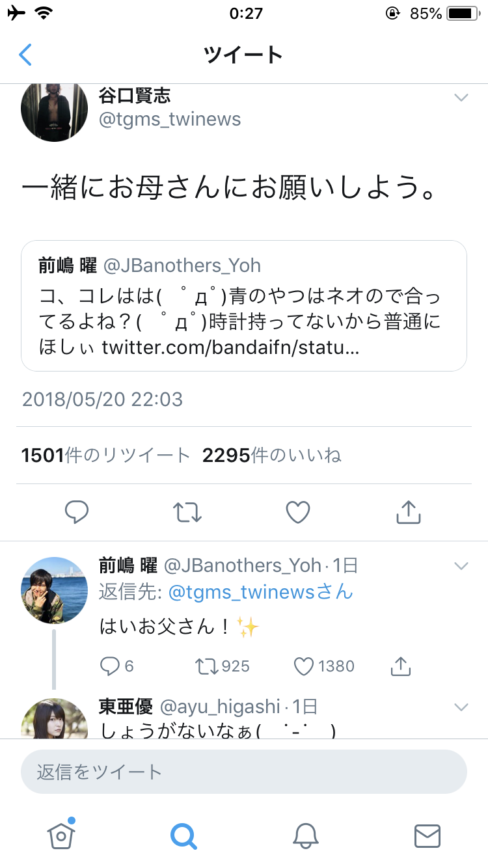Viewport: 488px width, 868px height.
Task: Reply to the main tweet by 谷口賢志
Action: click(x=77, y=513)
